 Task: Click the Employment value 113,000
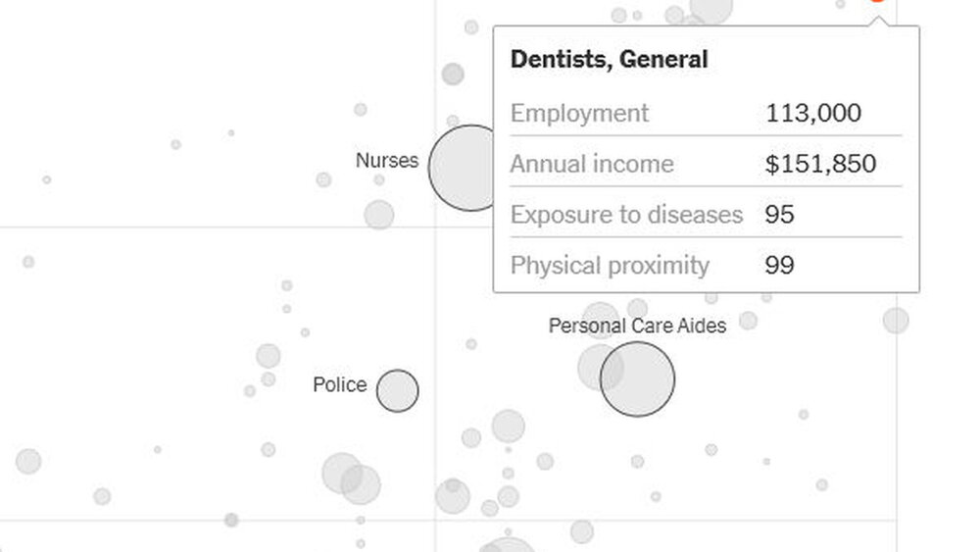812,113
